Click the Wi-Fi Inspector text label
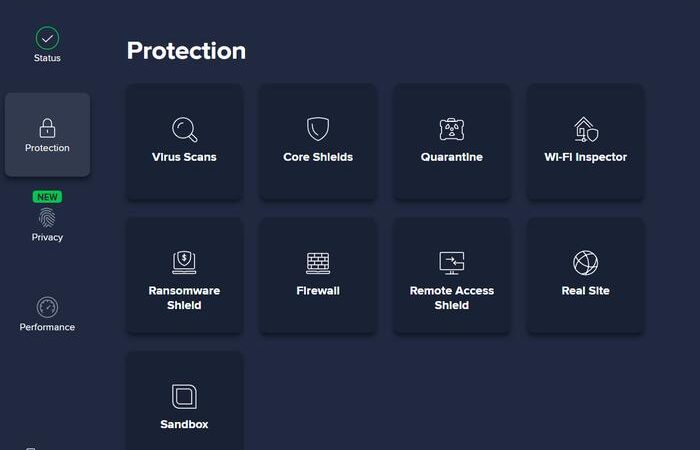 click(x=585, y=157)
